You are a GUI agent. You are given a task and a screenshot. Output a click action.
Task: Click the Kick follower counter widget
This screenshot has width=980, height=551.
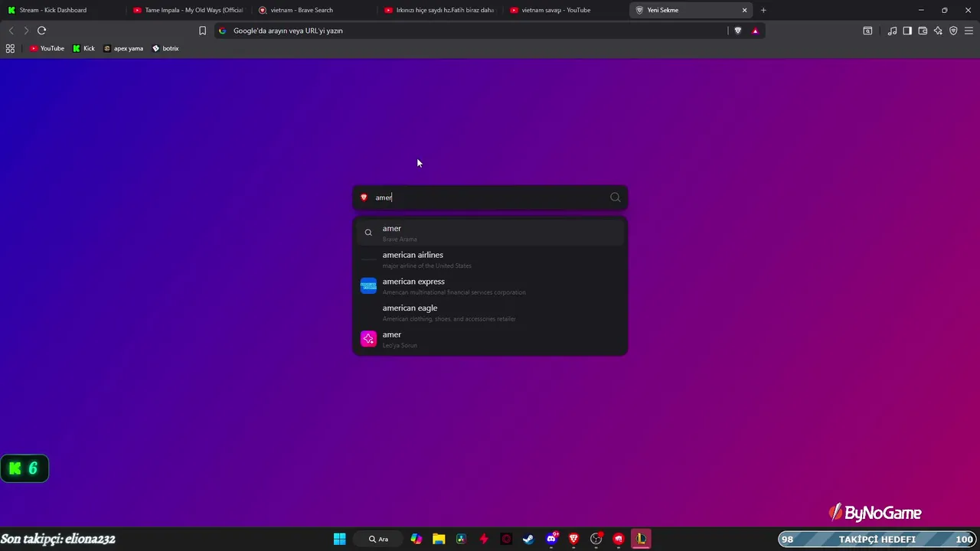click(x=24, y=468)
